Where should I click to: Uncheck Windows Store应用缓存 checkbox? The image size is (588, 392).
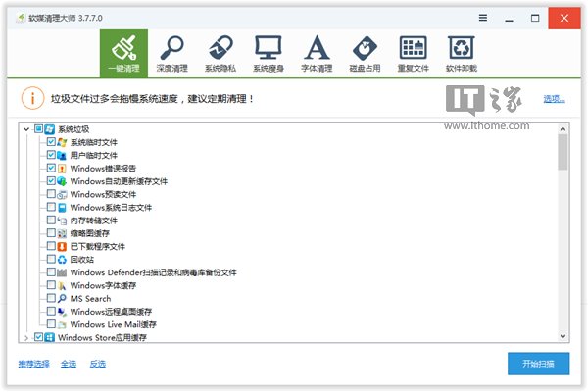(x=38, y=337)
